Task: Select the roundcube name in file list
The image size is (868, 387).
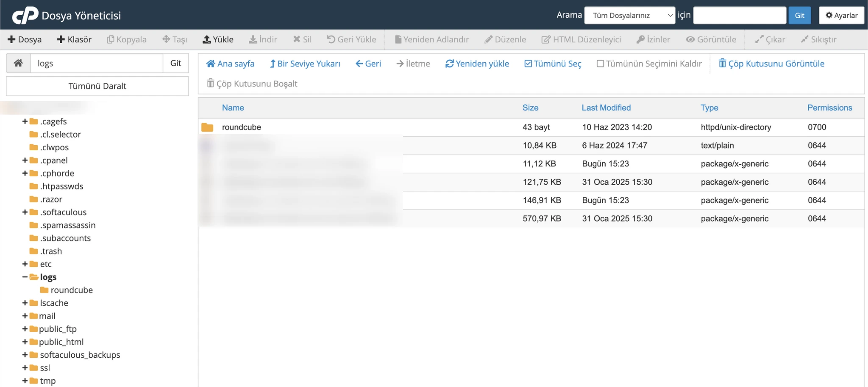Action: 242,127
